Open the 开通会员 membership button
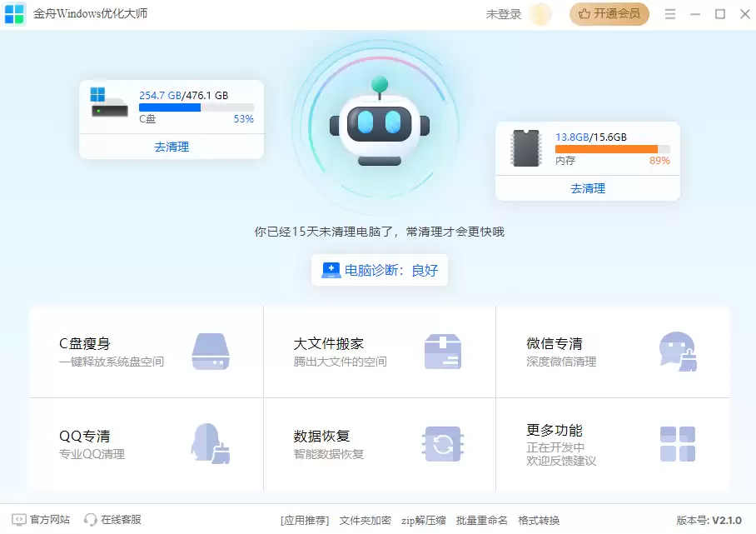 [609, 13]
